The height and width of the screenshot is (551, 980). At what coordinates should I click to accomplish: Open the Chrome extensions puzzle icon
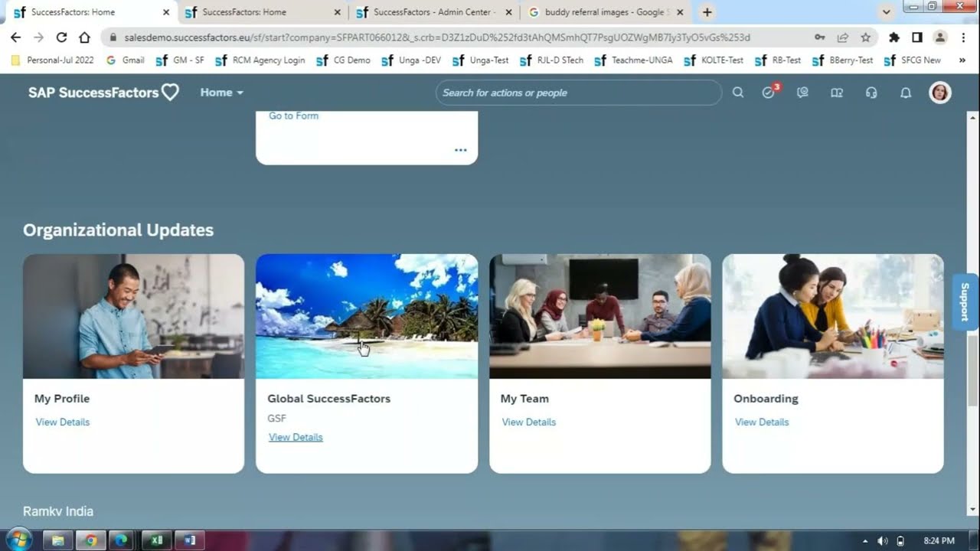coord(893,37)
